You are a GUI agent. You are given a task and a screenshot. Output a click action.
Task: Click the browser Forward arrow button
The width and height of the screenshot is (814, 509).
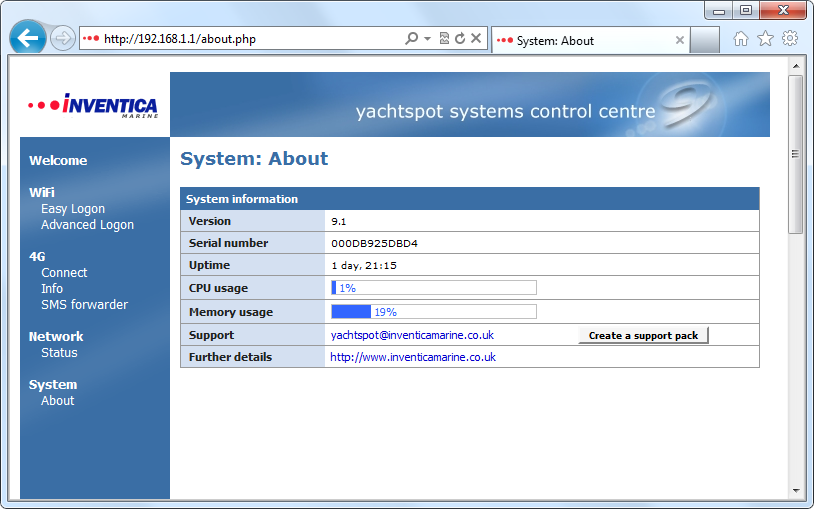pos(62,39)
